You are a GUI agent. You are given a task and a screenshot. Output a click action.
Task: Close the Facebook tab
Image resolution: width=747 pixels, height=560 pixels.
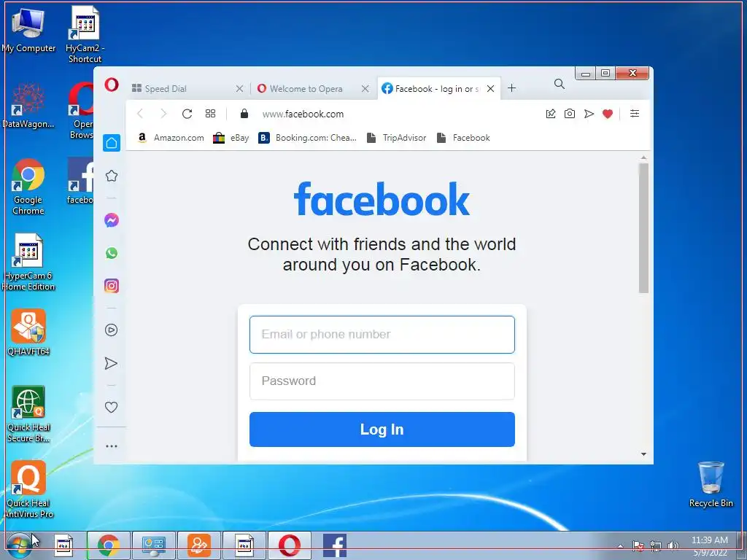coord(491,88)
